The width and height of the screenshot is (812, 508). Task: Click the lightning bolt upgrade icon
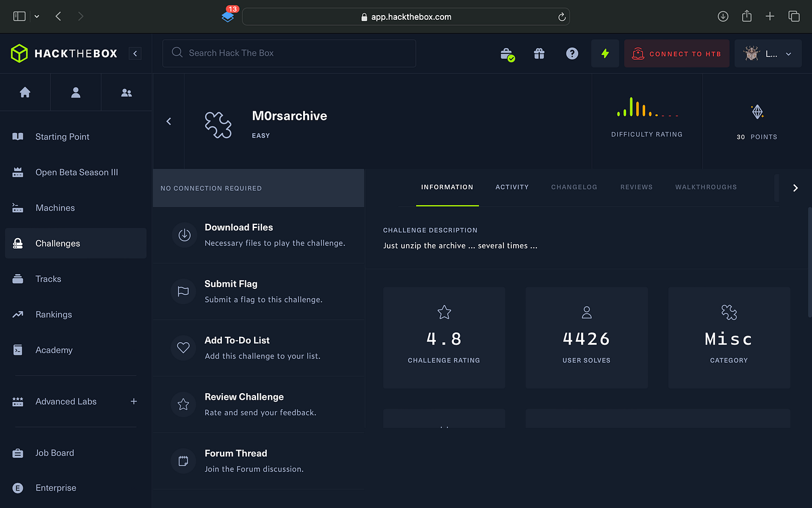605,53
